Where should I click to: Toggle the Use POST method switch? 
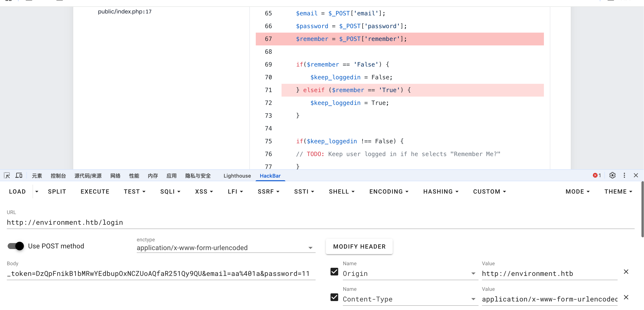coord(16,246)
